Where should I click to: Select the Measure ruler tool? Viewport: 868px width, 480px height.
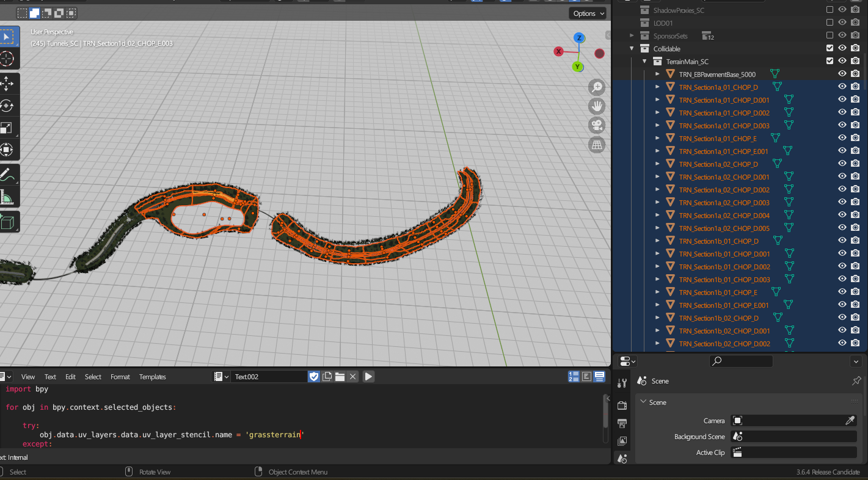click(7, 197)
